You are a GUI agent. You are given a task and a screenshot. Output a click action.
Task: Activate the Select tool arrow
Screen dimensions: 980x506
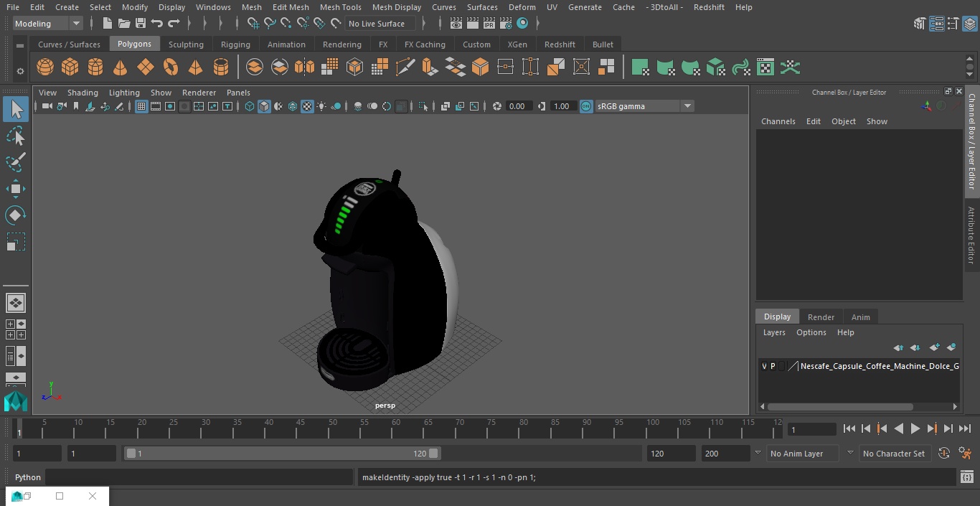pos(16,109)
